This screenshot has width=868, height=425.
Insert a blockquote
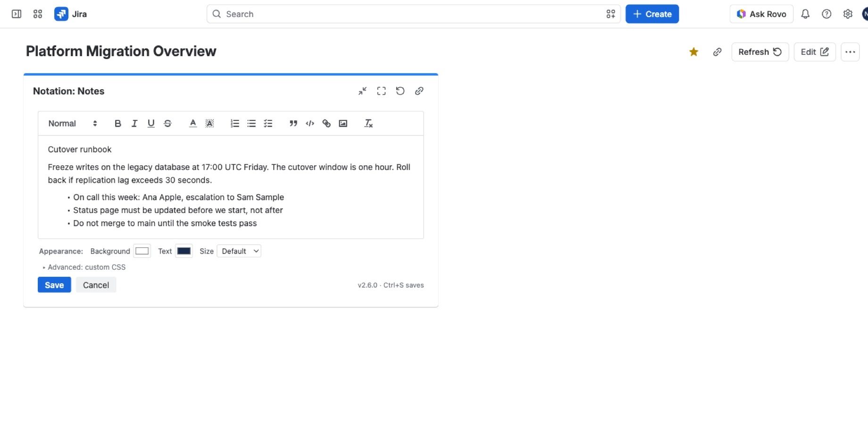(293, 123)
